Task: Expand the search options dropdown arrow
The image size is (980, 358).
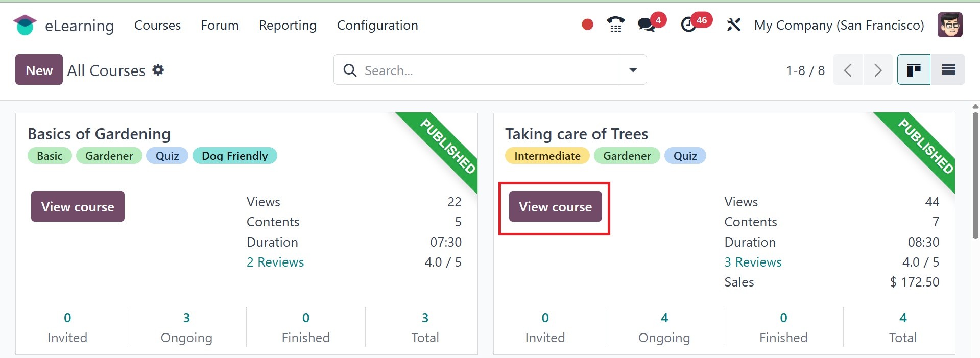Action: tap(633, 70)
